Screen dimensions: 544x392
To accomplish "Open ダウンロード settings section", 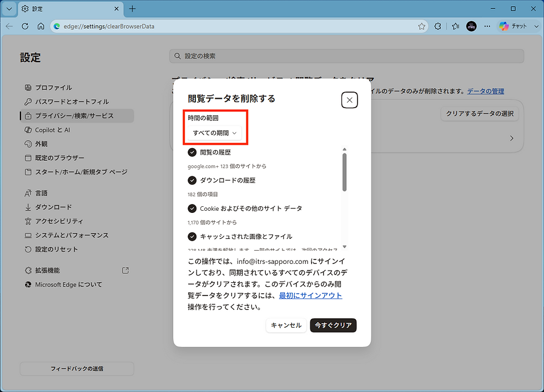I will pos(77,207).
